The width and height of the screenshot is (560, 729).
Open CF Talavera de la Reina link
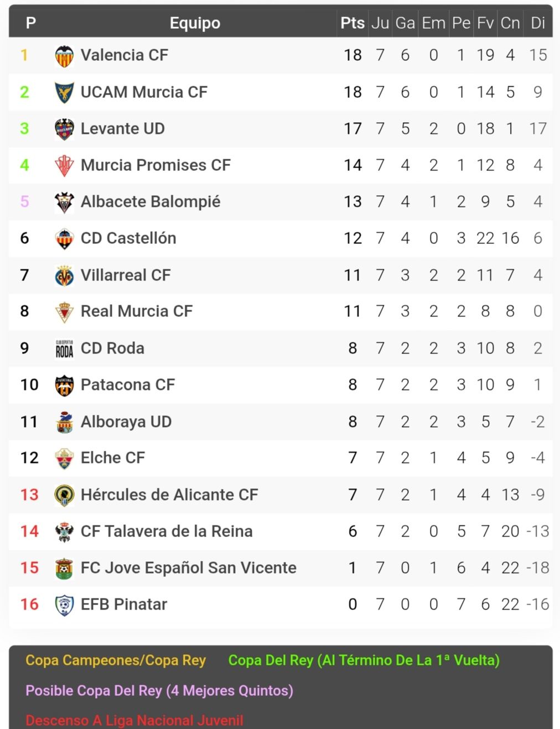[x=167, y=531]
